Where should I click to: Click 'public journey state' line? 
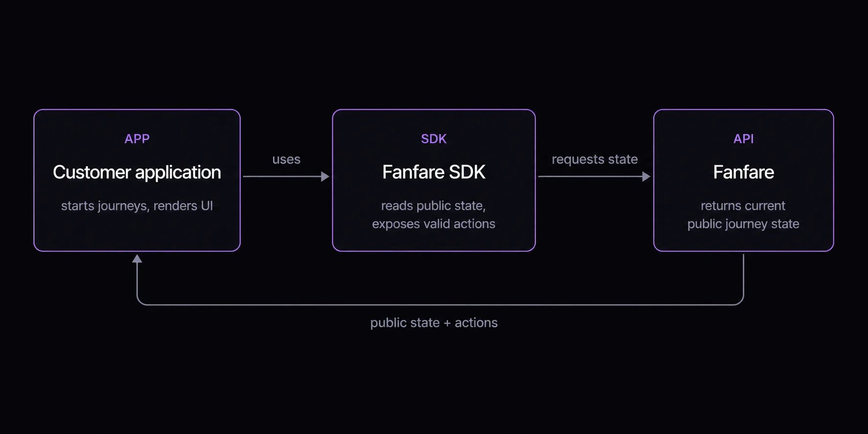point(743,224)
